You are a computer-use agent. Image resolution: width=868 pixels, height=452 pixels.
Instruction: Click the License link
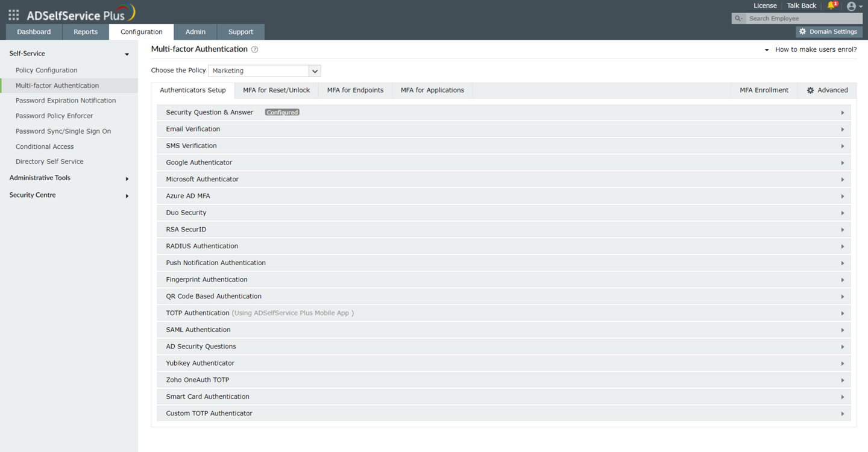click(765, 5)
